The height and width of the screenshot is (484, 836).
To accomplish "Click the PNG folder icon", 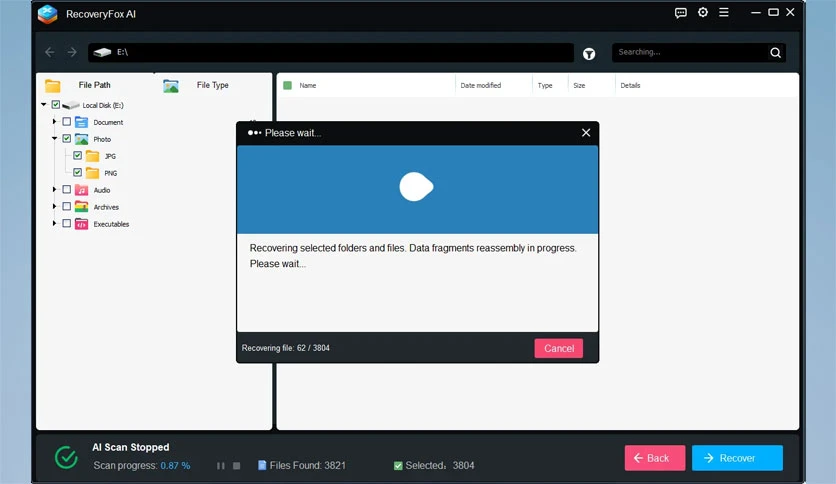I will [93, 173].
